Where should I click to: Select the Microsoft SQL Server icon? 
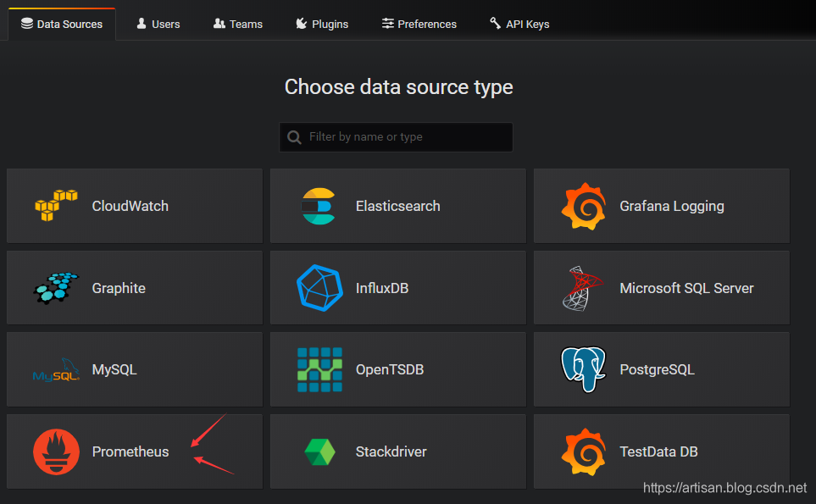pyautogui.click(x=583, y=288)
